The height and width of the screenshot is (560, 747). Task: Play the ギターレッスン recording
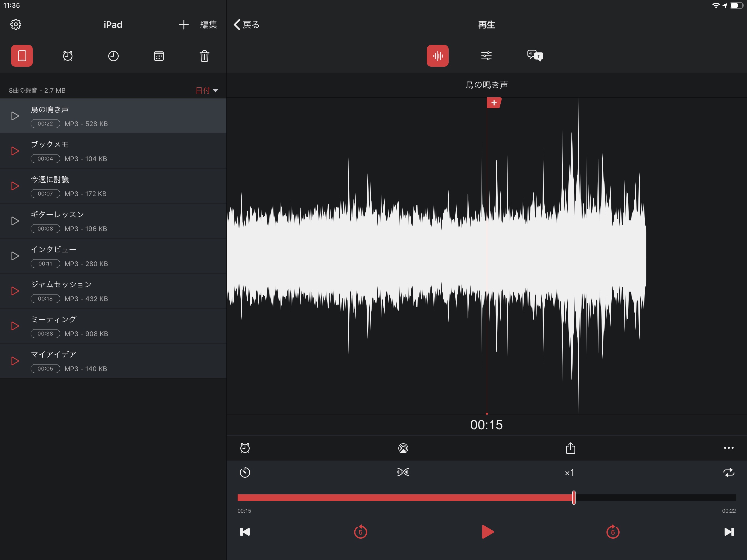15,221
